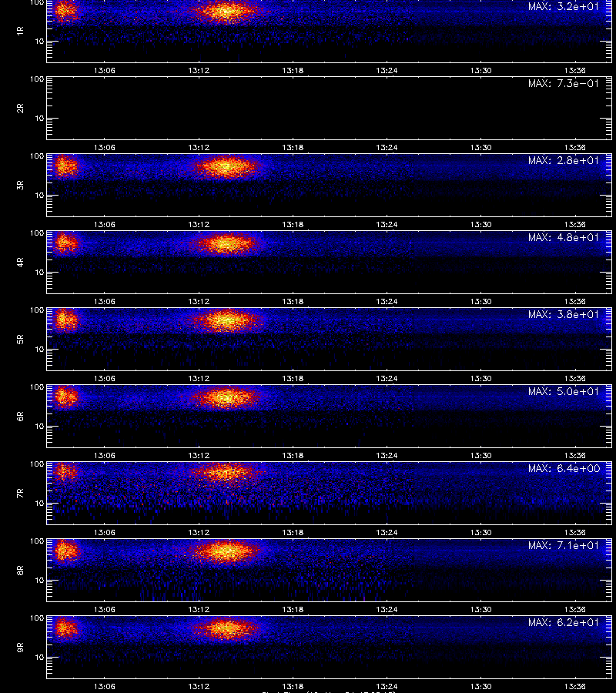Click the 13:12 burst hotspot in panel 6R
616x693 pixels.
[226, 397]
